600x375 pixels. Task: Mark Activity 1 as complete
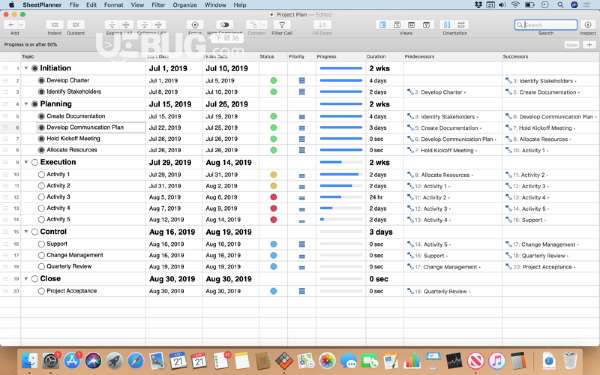pyautogui.click(x=41, y=174)
